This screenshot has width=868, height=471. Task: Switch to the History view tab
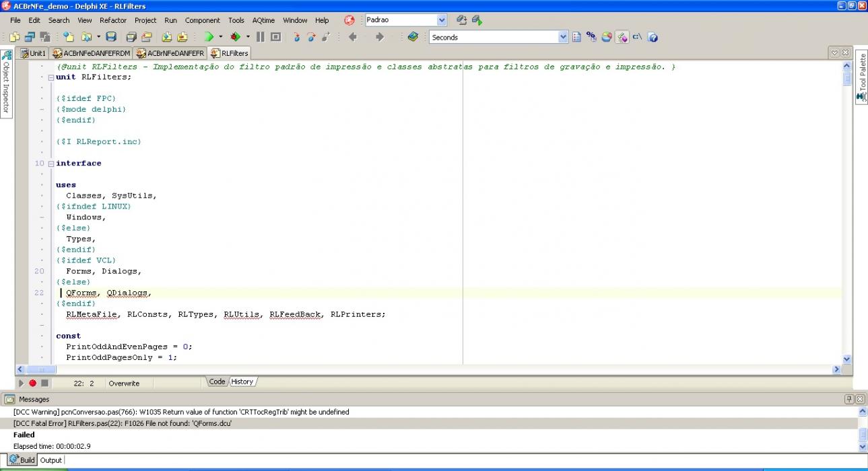[x=242, y=382]
